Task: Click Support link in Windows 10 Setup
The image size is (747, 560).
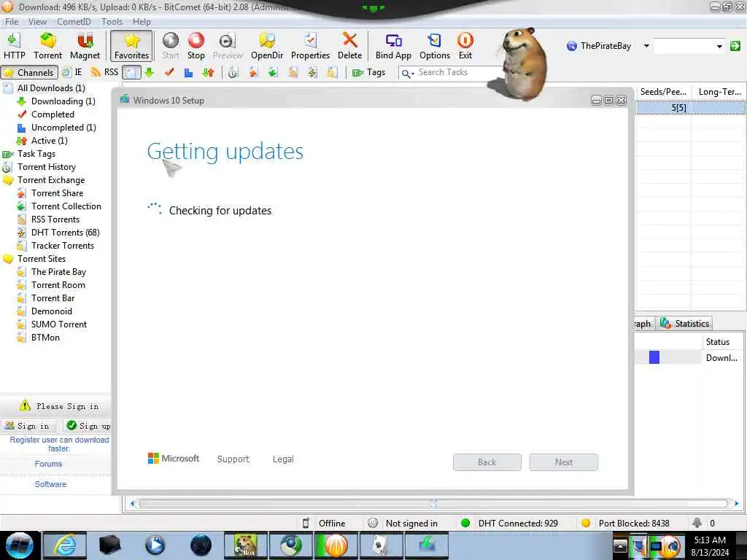Action: [233, 459]
